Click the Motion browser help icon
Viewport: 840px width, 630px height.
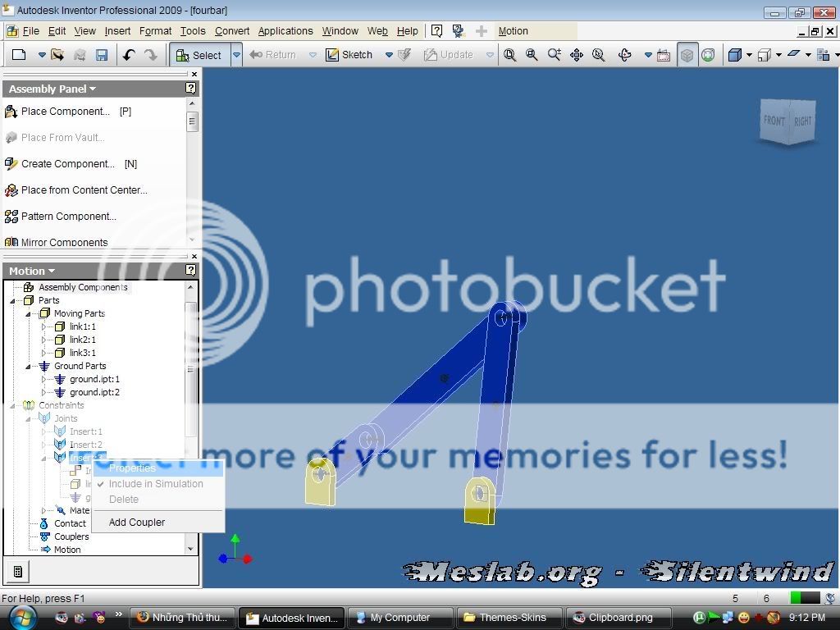[x=190, y=271]
